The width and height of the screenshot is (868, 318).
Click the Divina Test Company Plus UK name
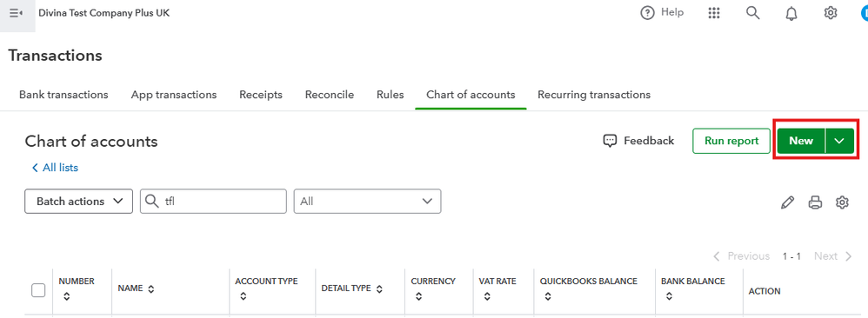[x=104, y=13]
